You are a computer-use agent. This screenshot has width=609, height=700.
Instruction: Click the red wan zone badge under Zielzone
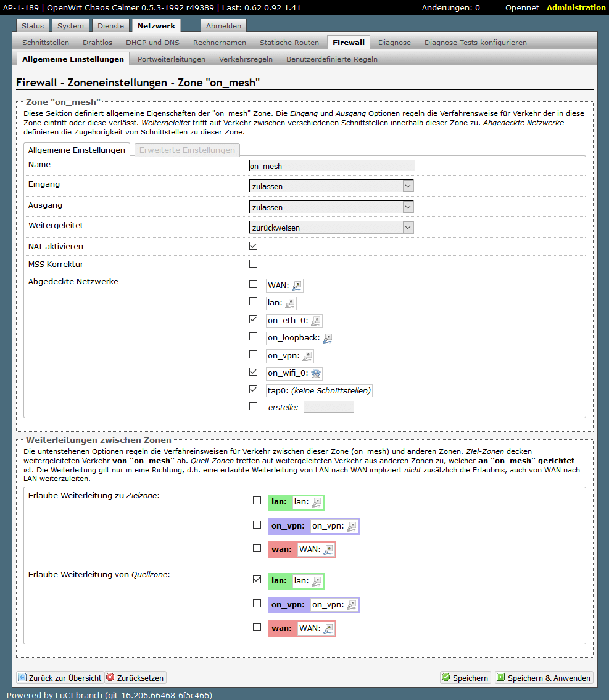click(x=282, y=550)
